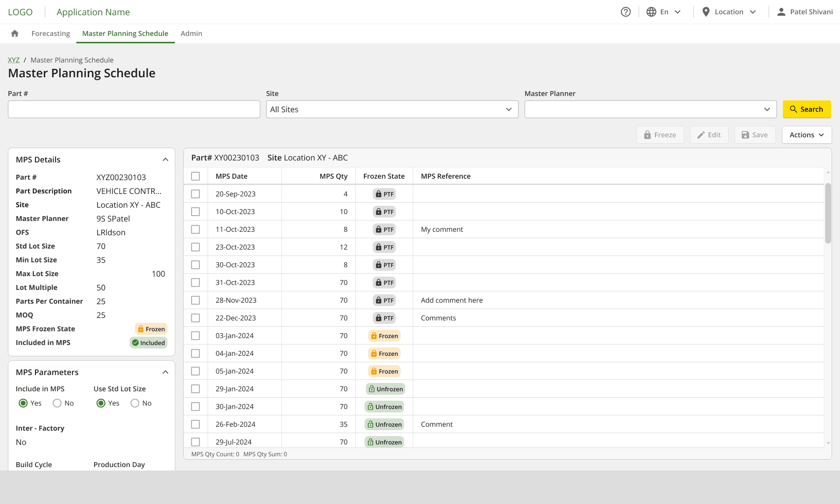Click the PTF lock badge for 10-Oct-2023
Image resolution: width=840 pixels, height=504 pixels.
click(x=385, y=212)
